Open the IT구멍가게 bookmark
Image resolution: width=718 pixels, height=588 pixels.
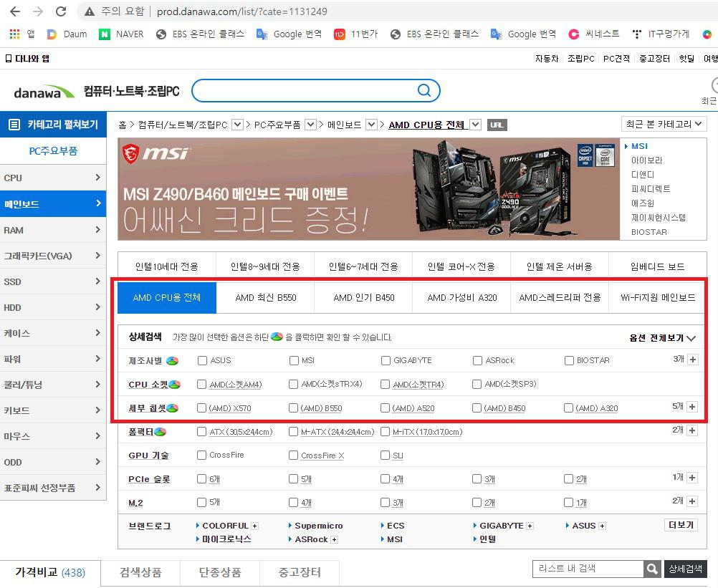[x=660, y=34]
